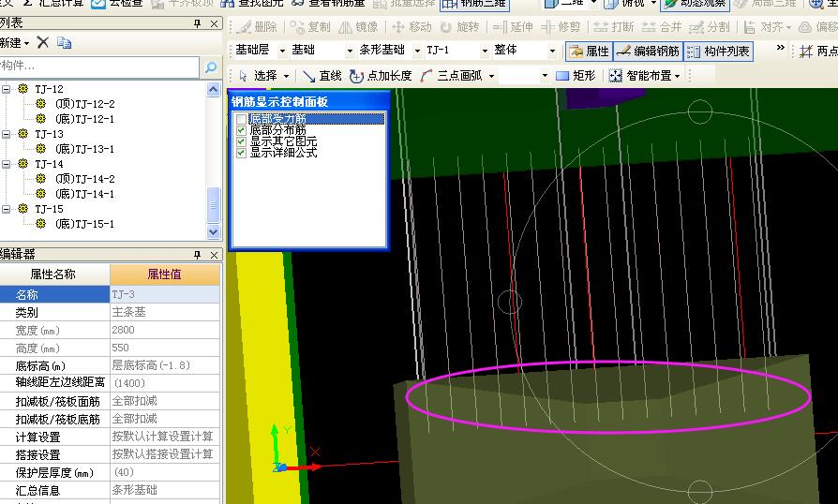Click the component tree scroll down arrow
The width and height of the screenshot is (838, 504).
click(213, 231)
